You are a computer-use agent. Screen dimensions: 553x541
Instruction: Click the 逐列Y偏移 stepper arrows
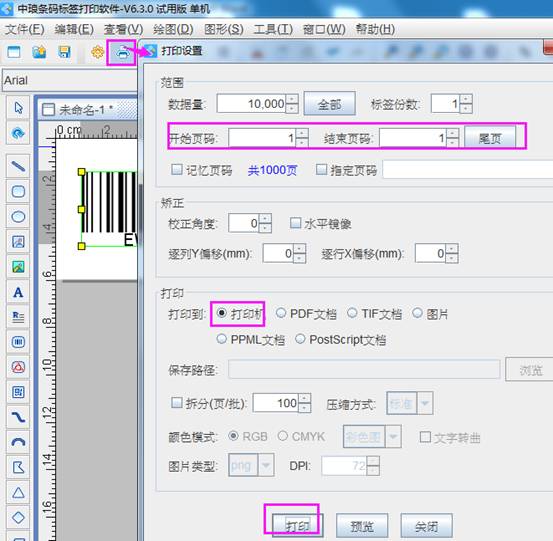[299, 253]
